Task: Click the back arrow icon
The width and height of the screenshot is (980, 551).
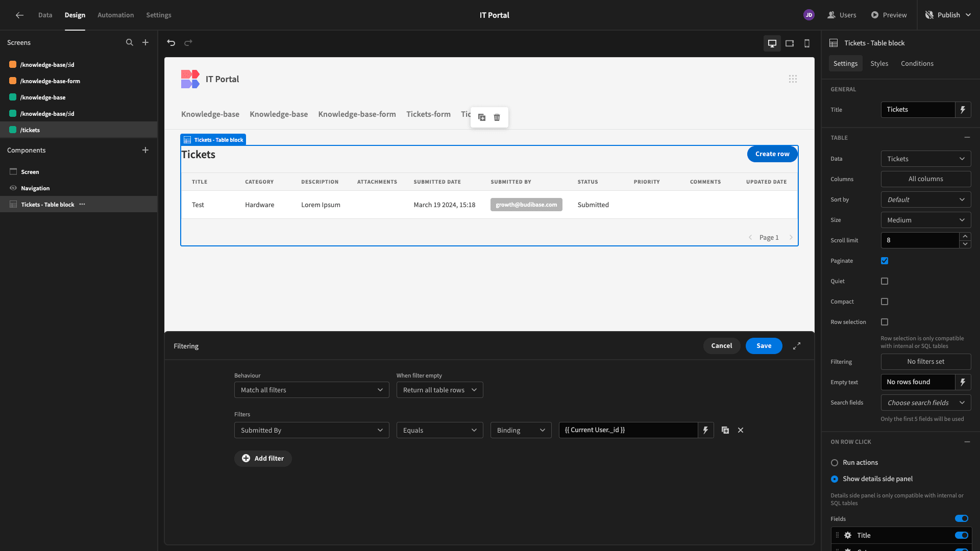Action: coord(19,15)
